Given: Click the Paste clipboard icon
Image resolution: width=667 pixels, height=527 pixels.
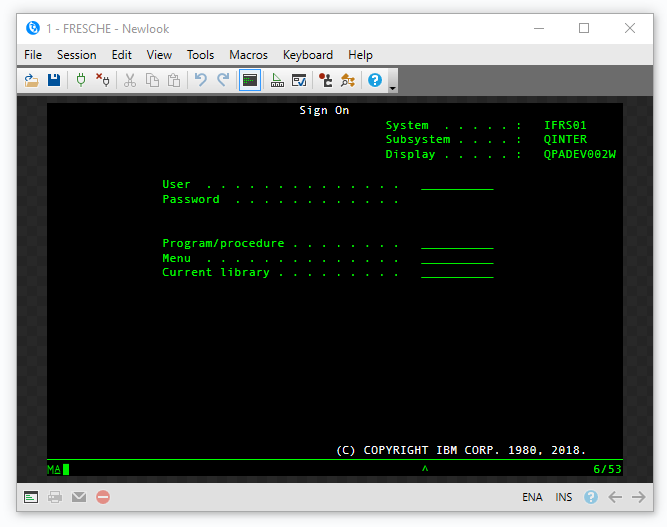Looking at the screenshot, I should click(174, 80).
